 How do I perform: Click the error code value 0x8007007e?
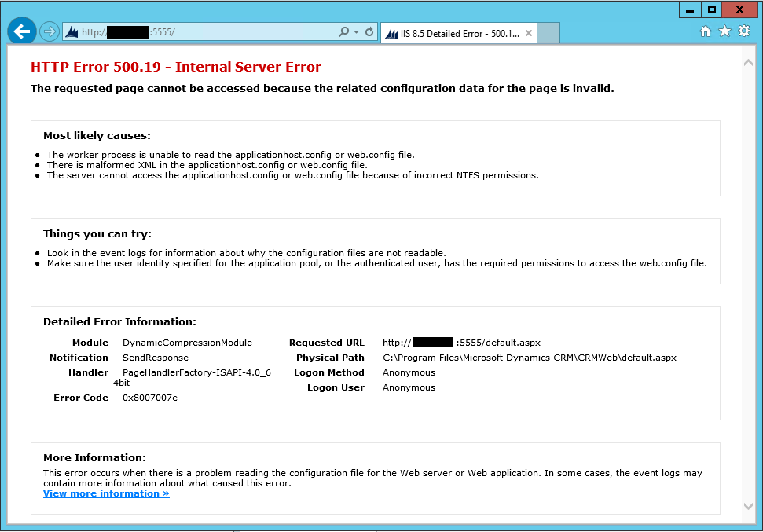(150, 398)
